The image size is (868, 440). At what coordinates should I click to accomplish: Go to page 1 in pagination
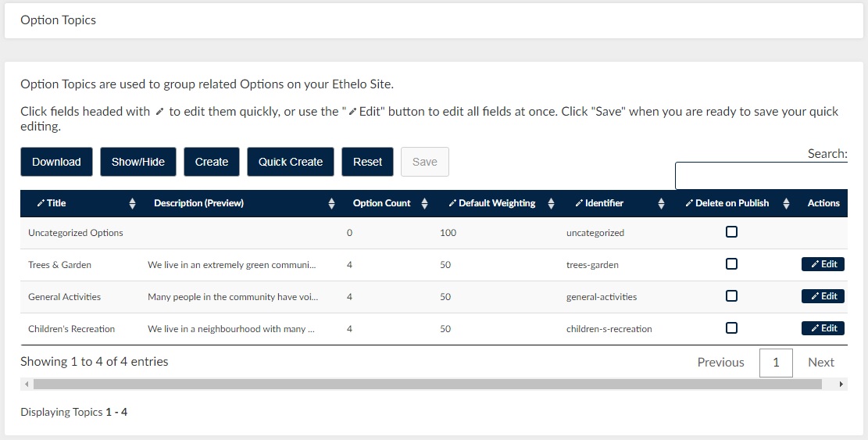[x=776, y=363]
